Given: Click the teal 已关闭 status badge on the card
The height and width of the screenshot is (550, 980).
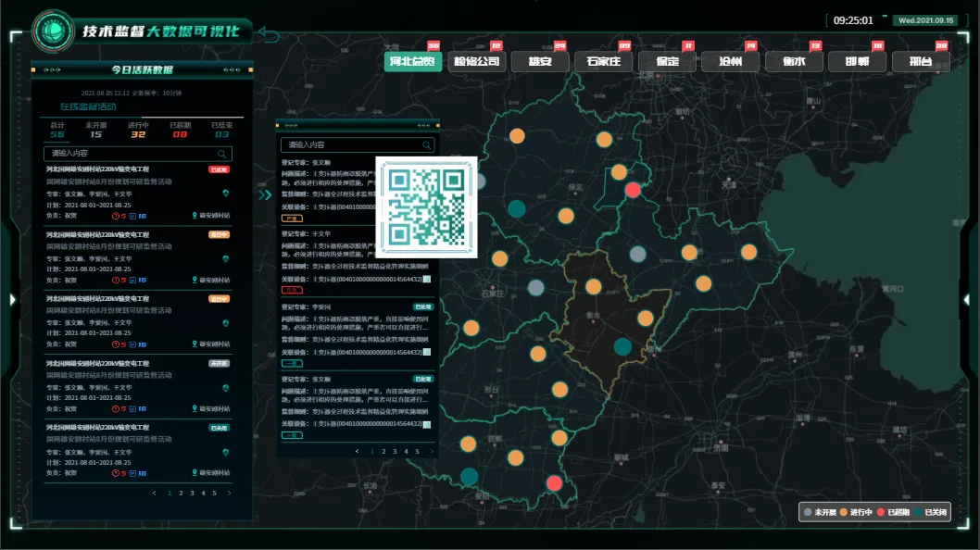Looking at the screenshot, I should (x=219, y=428).
